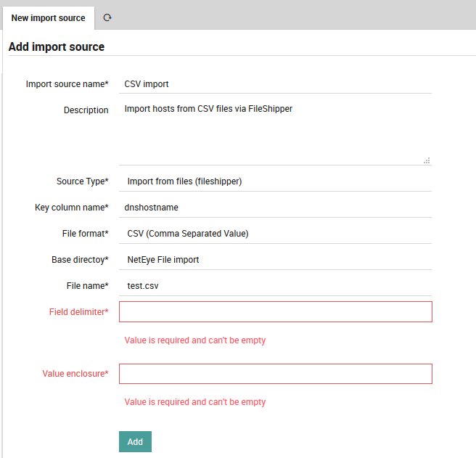Click the refresh icon beside the tab
Image resolution: width=476 pixels, height=458 pixels.
tap(107, 17)
